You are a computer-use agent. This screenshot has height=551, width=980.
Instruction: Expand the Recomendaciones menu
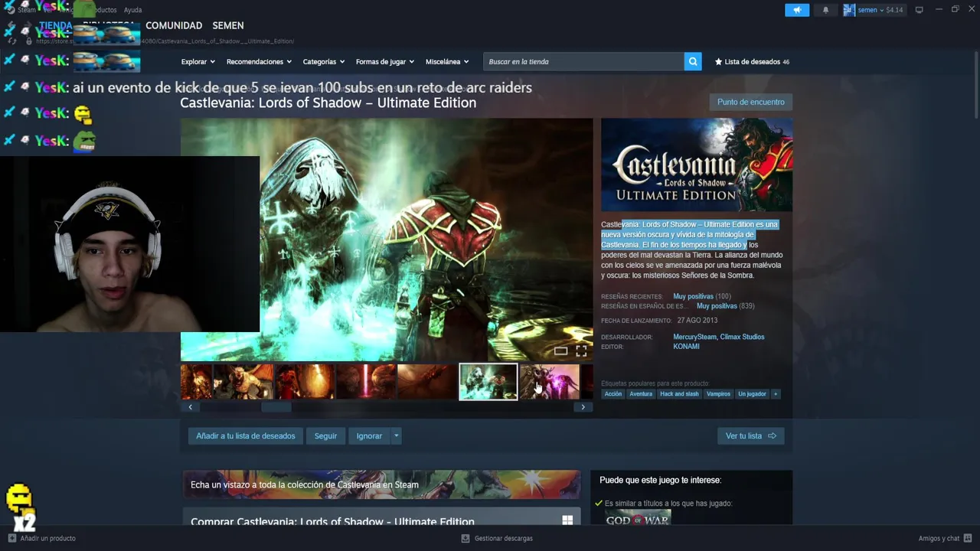(259, 61)
